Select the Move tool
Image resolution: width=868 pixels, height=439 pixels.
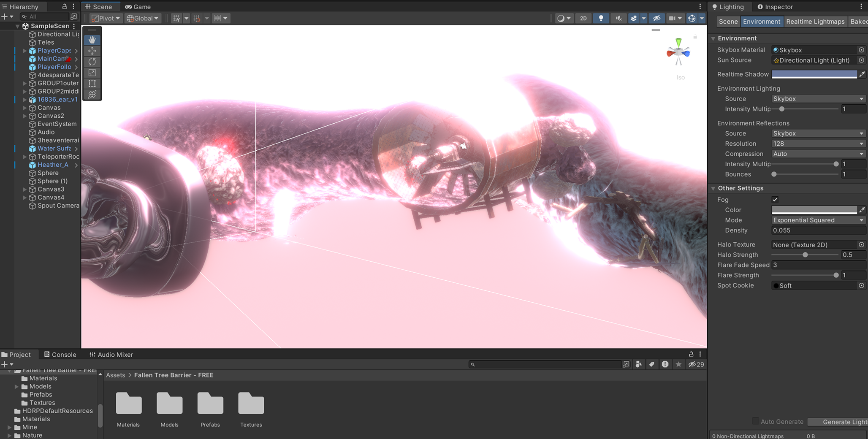pos(92,51)
